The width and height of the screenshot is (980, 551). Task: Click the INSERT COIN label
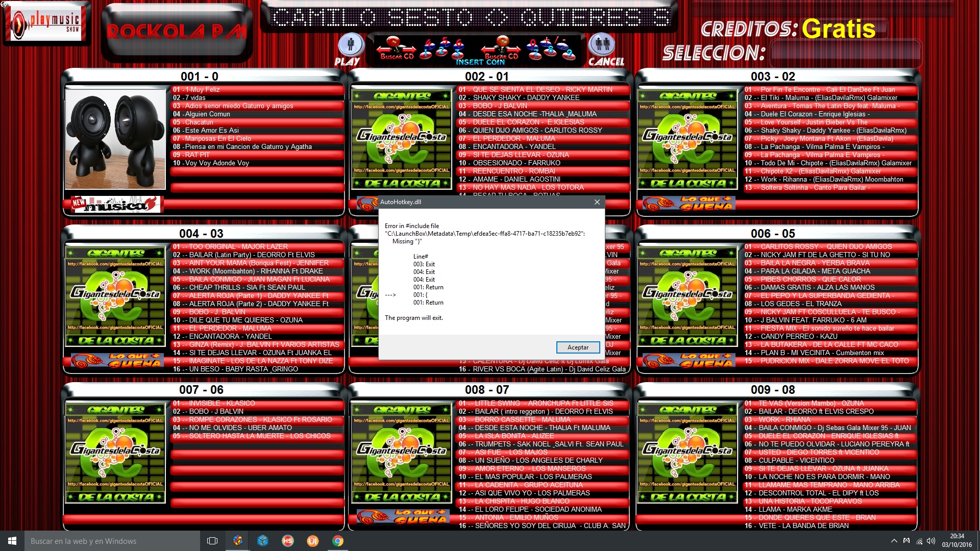coord(480,62)
